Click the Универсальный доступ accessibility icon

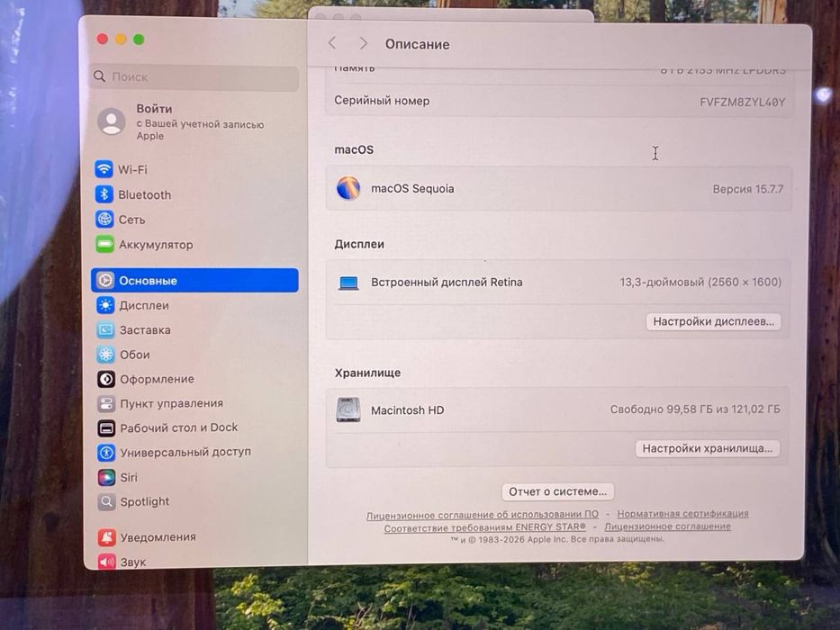tap(106, 452)
